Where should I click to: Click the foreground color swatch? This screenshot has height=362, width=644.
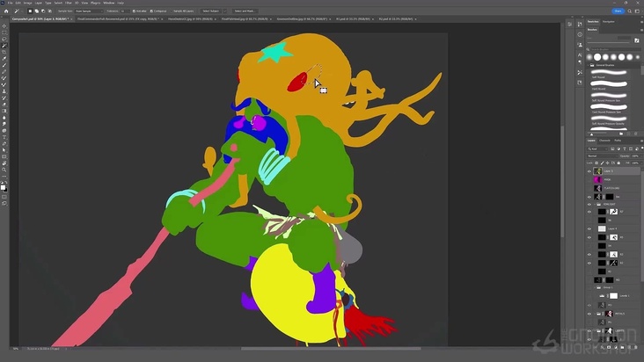pyautogui.click(x=3, y=187)
